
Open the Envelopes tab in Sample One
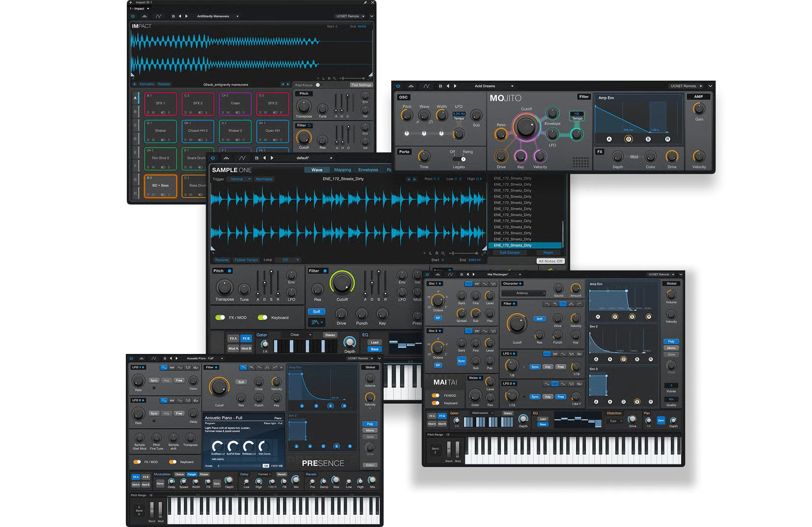tap(368, 170)
